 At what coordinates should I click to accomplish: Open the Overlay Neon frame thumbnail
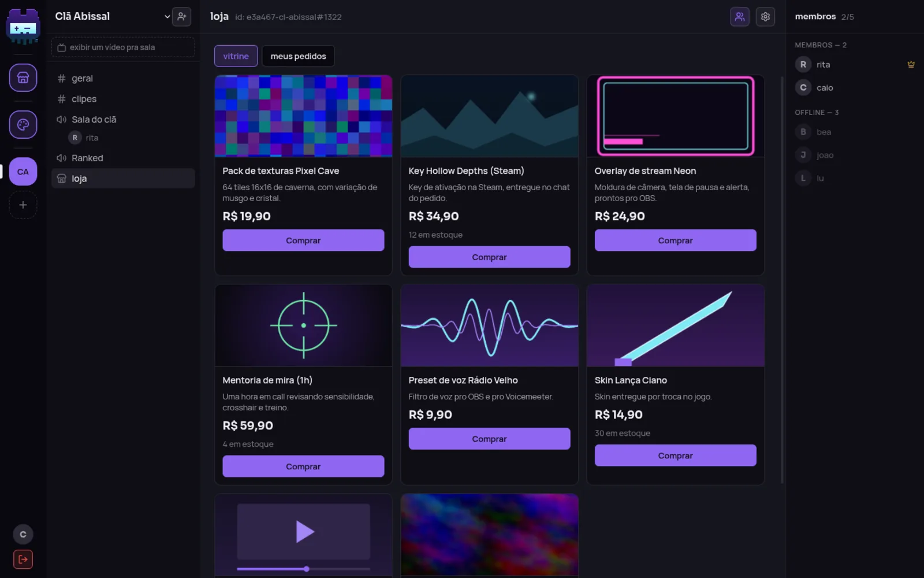click(675, 116)
